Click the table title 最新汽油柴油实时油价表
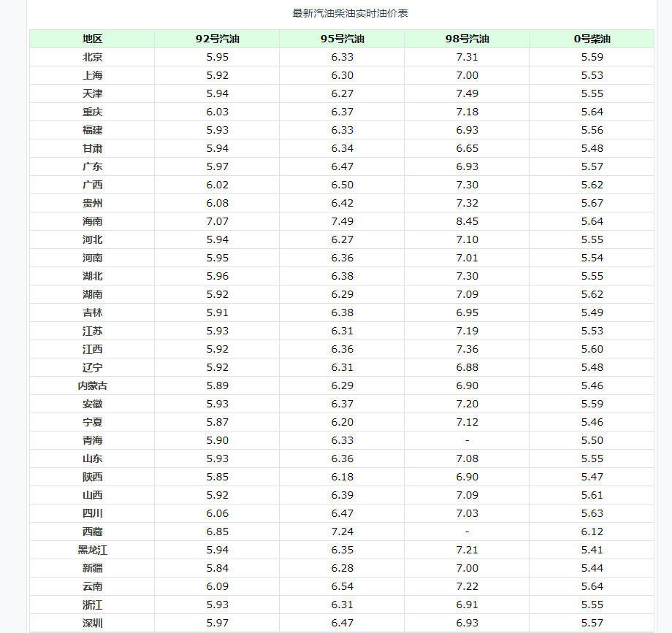 click(x=350, y=13)
